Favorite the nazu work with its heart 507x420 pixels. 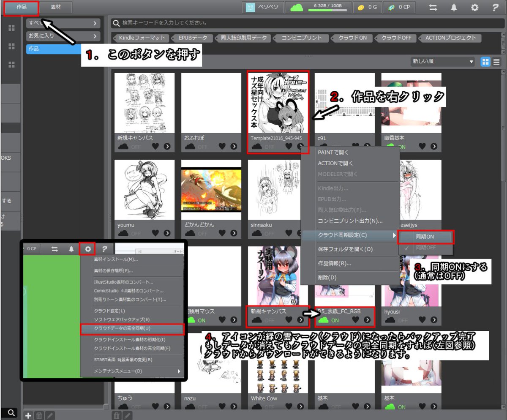[x=222, y=407]
